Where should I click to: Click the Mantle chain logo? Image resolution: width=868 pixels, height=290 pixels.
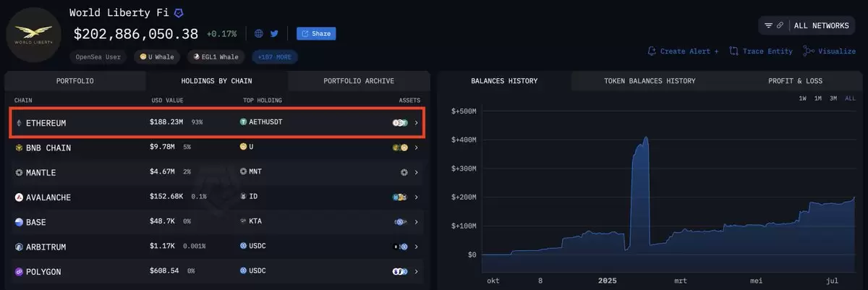(x=19, y=173)
